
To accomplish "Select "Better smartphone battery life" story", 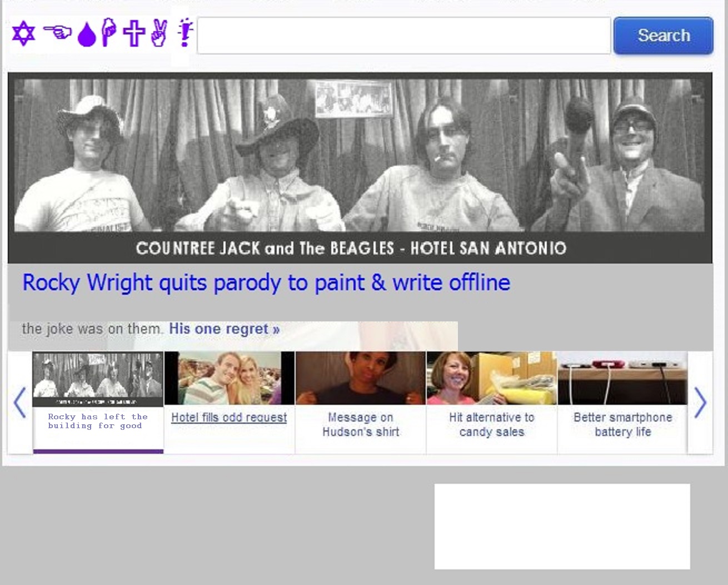I will pos(622,424).
